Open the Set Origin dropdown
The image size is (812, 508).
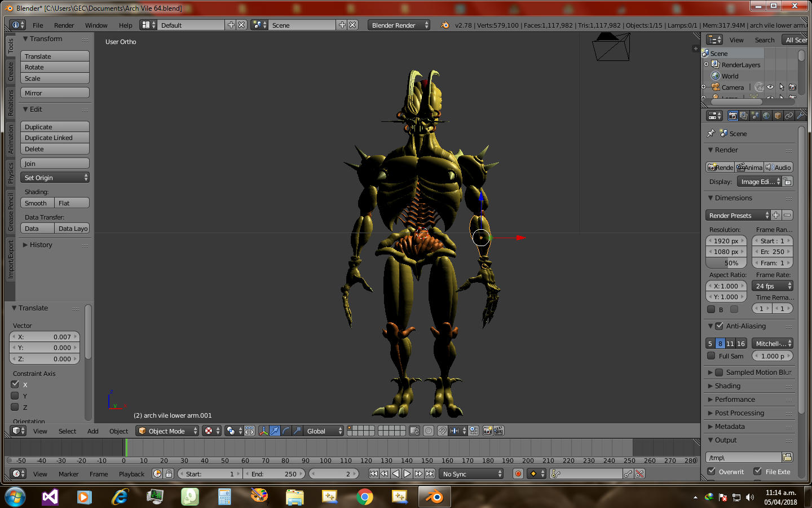click(55, 177)
